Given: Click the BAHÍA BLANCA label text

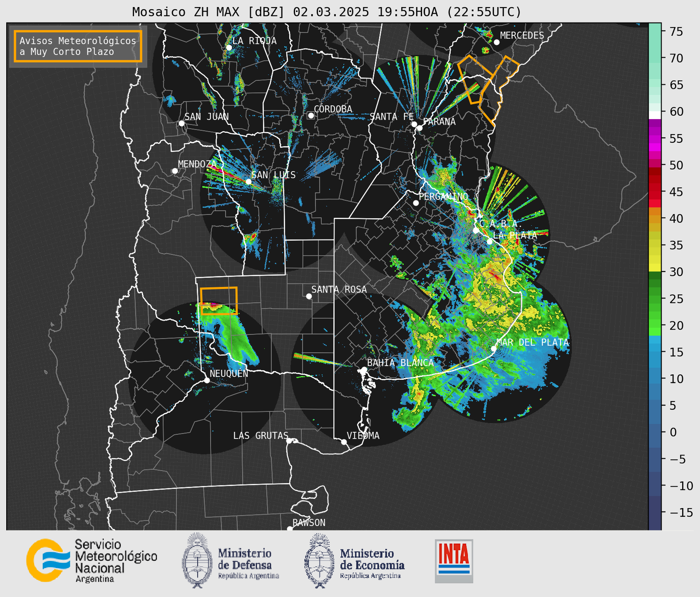Looking at the screenshot, I should click(400, 362).
